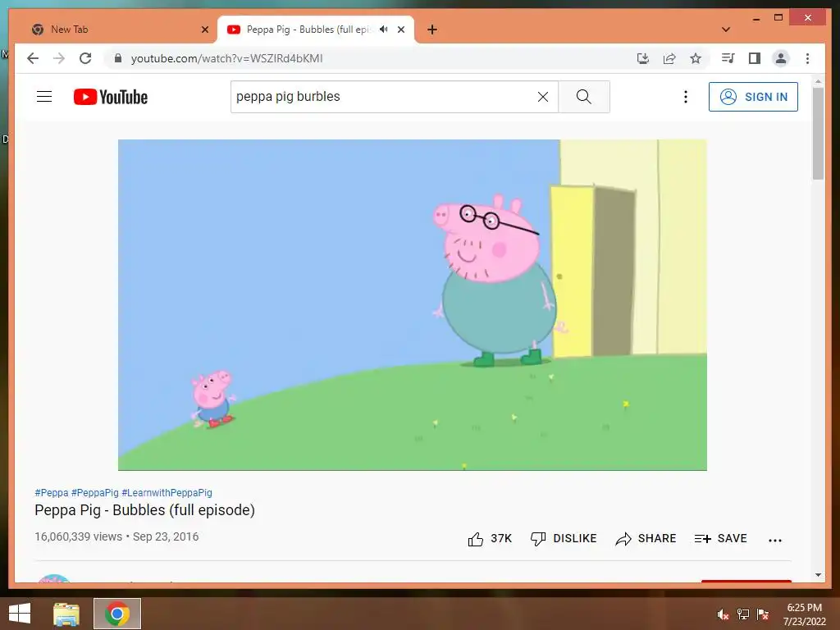Click the forward navigation arrow
Viewport: 840px width, 630px height.
point(59,58)
